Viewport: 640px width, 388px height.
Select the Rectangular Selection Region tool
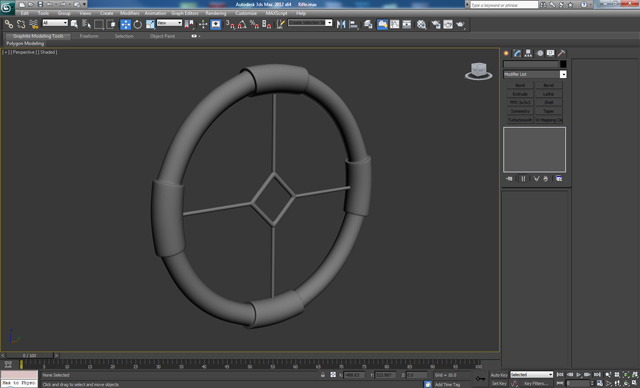pyautogui.click(x=98, y=24)
